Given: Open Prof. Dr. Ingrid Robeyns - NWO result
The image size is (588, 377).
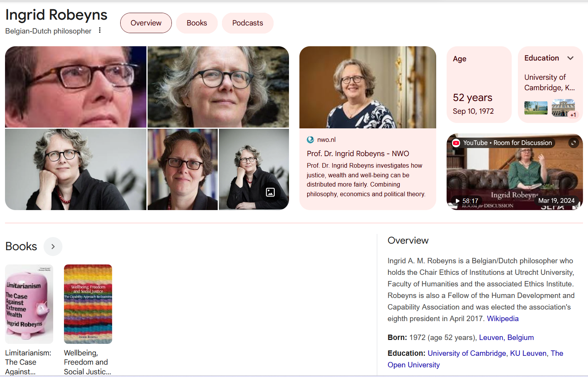Looking at the screenshot, I should pos(358,153).
